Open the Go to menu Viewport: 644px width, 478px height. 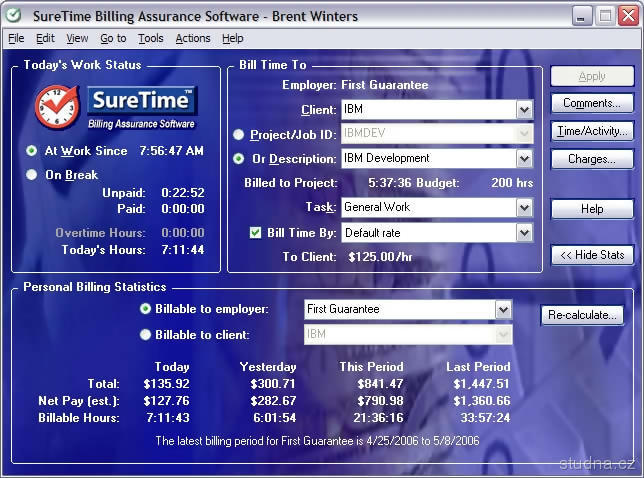pos(113,38)
